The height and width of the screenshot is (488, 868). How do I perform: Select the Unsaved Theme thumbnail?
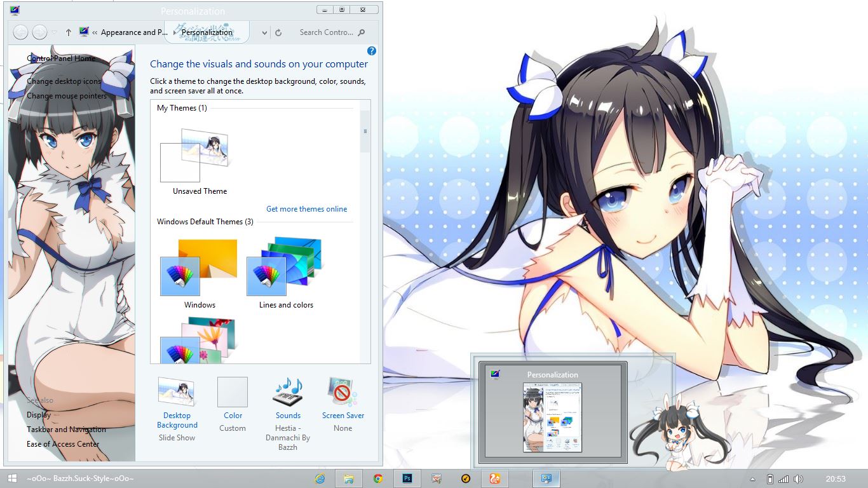tap(194, 155)
